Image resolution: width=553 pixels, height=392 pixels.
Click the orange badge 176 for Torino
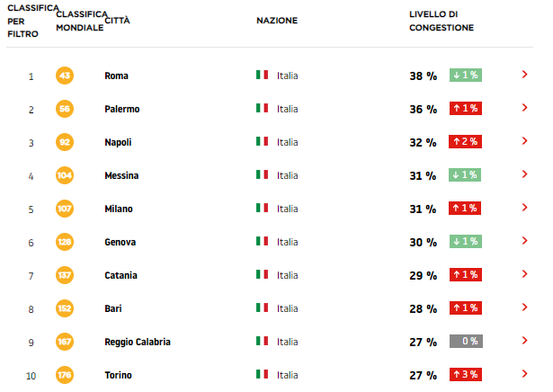click(65, 375)
